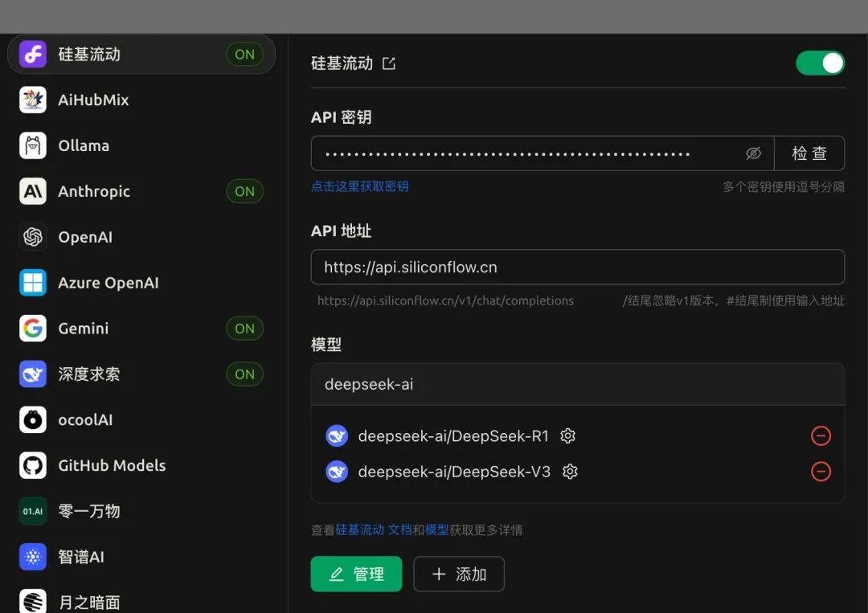Remove deepseek-ai/DeepSeek-R1 with the minus icon

821,435
